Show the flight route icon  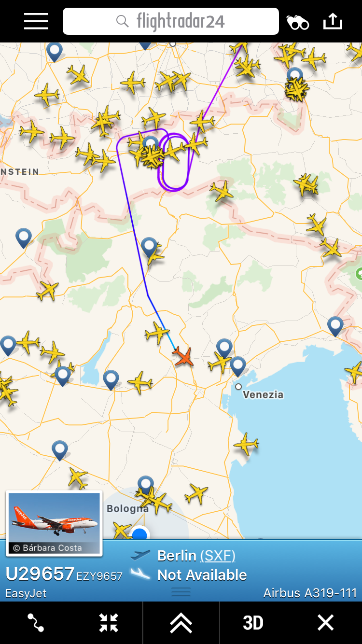[x=36, y=623]
